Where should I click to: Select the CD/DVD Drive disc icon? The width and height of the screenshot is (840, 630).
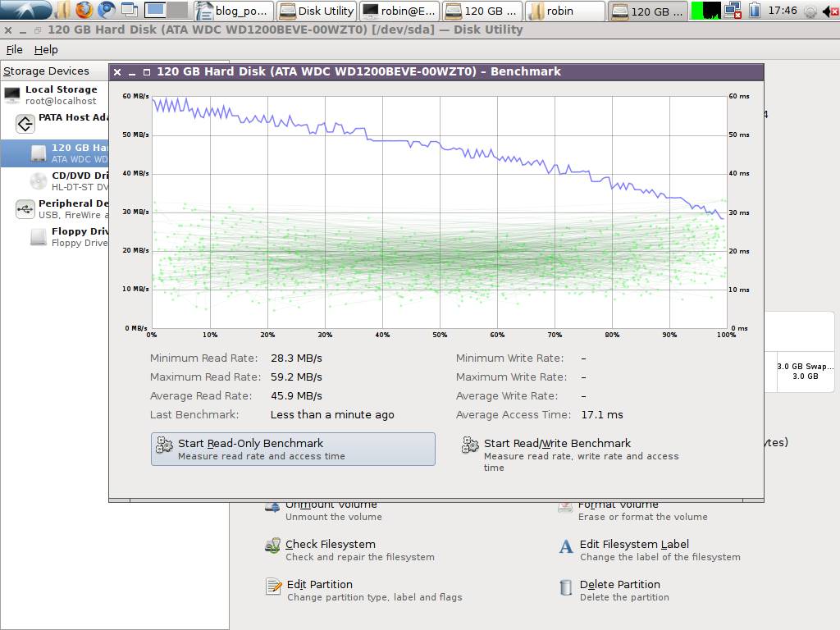coord(38,181)
